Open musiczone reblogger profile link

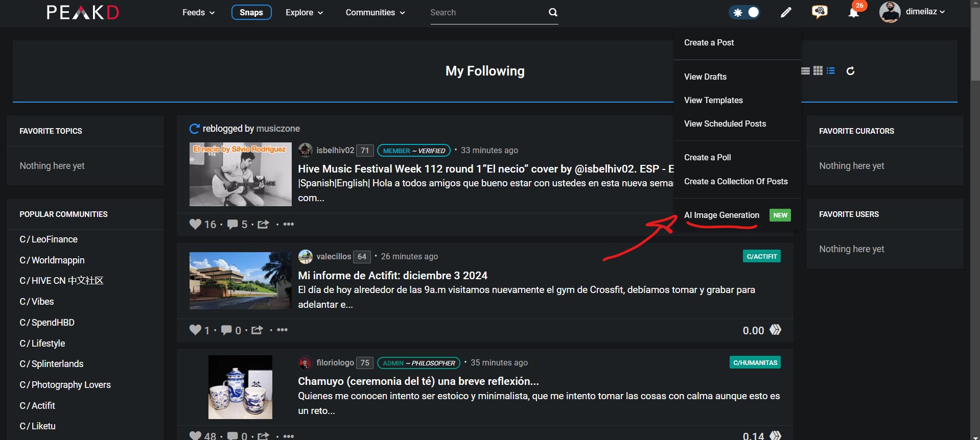(278, 129)
